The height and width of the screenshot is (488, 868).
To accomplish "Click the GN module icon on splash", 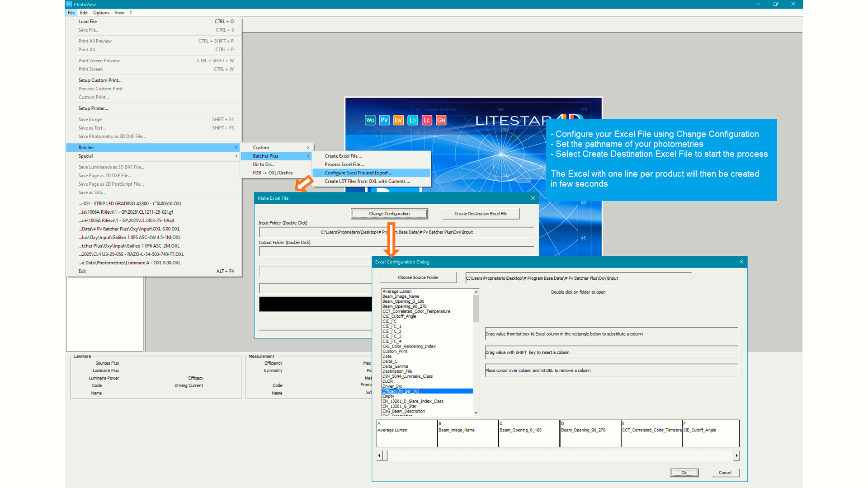I will [x=441, y=120].
